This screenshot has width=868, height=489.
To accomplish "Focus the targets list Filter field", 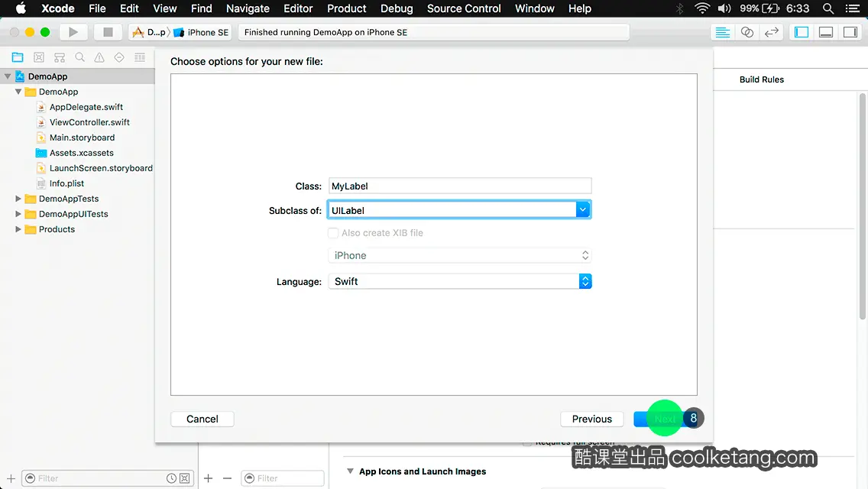I will tap(282, 478).
